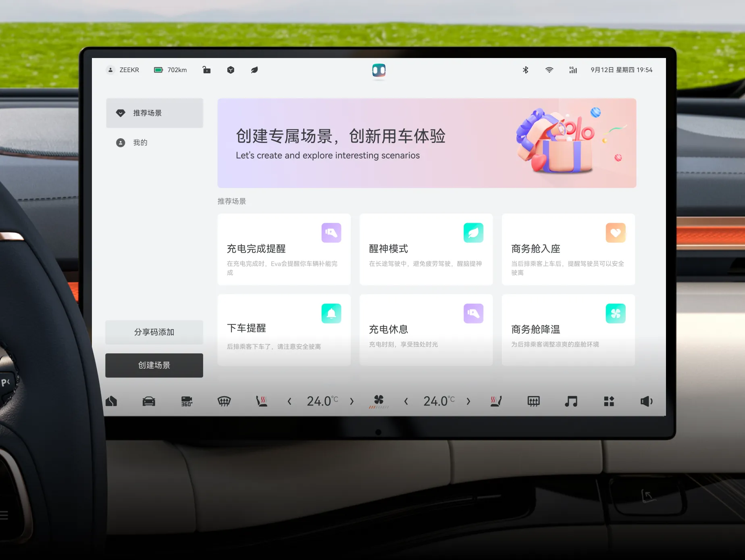Open the volume control speaker icon

click(647, 401)
